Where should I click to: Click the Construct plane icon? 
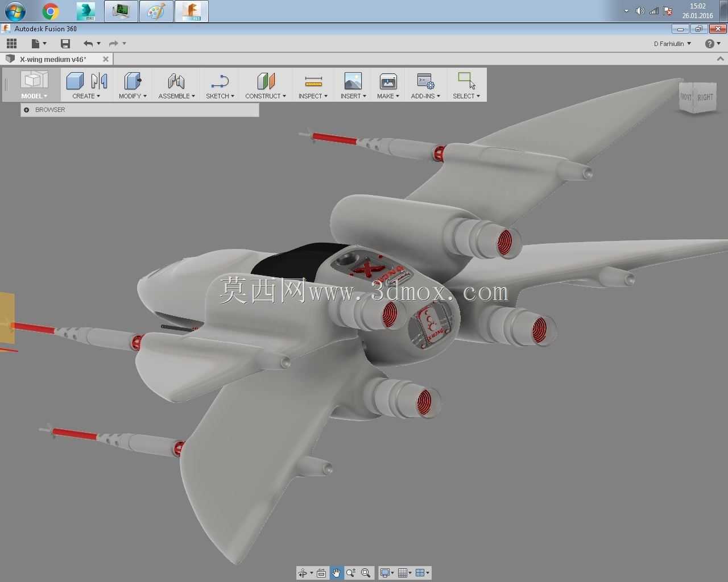coord(266,81)
